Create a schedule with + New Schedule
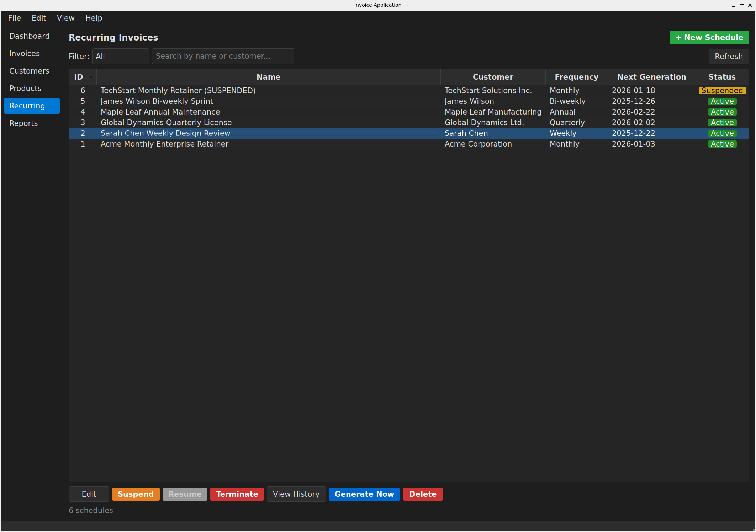 (709, 37)
